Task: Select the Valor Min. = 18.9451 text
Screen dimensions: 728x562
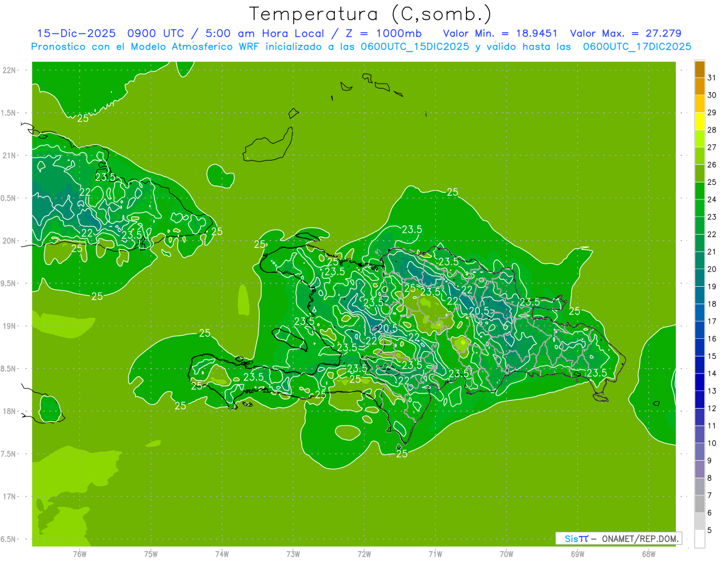Action: click(500, 33)
